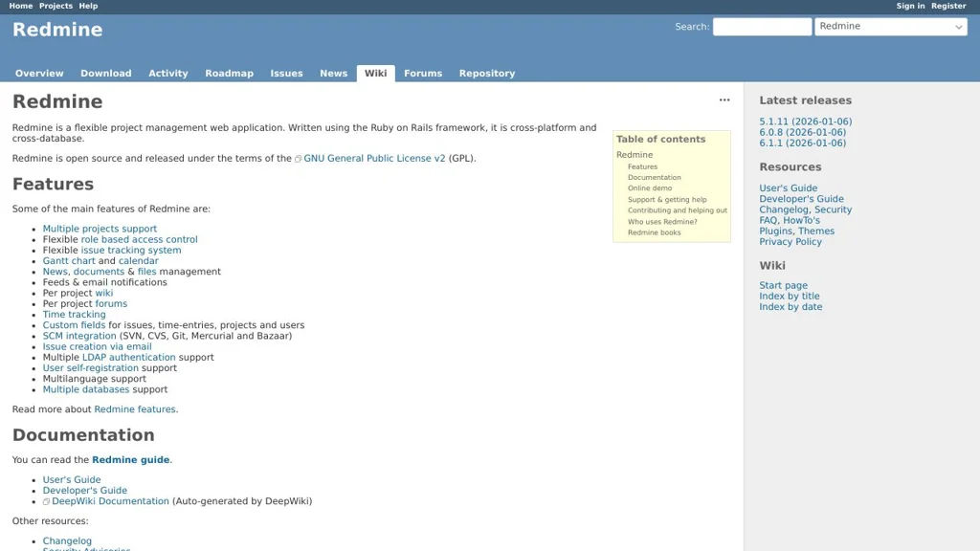Screen dimensions: 980x551
Task: Switch to the News tab
Action: [333, 73]
